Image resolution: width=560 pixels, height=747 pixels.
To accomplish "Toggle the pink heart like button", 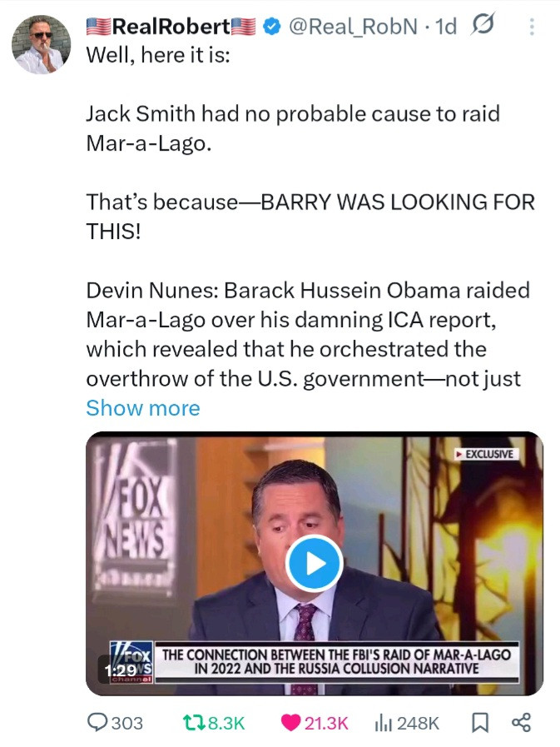I will point(290,723).
